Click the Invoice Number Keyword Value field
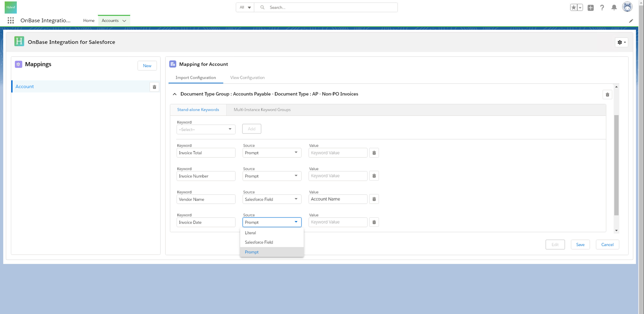Screen dimensions: 644x314 coord(338,176)
